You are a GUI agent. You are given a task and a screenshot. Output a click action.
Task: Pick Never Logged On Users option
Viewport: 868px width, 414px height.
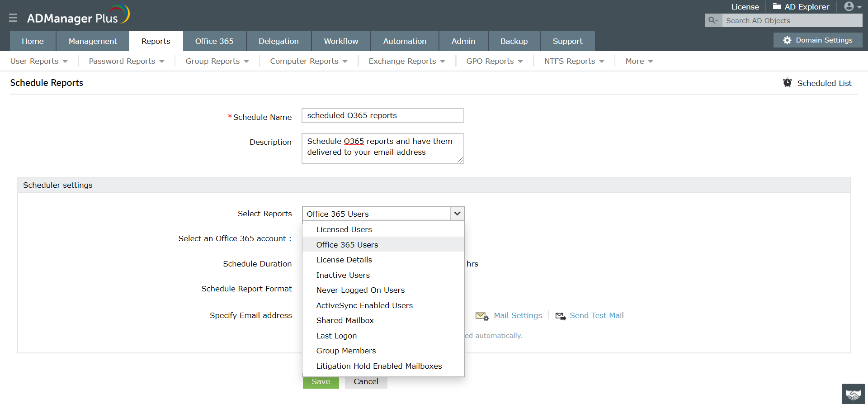(383, 290)
